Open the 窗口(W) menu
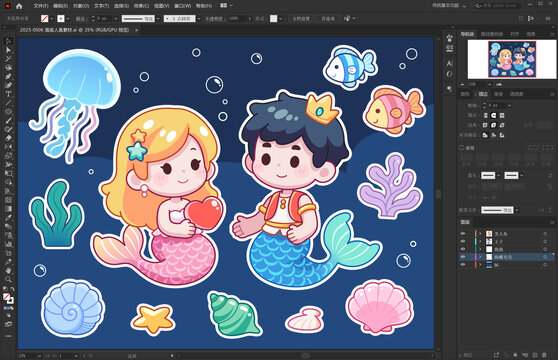This screenshot has width=558, height=360. [x=183, y=6]
